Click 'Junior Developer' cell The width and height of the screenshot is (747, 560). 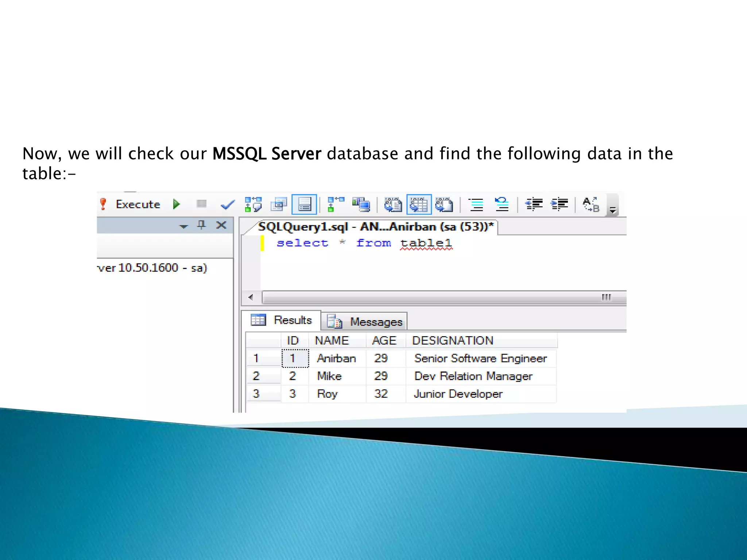481,394
